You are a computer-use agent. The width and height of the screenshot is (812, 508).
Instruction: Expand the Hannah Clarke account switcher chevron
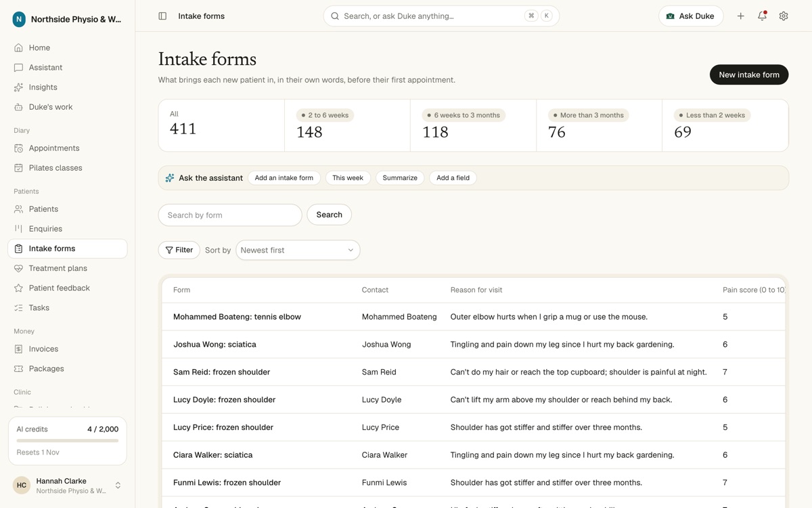pos(118,485)
